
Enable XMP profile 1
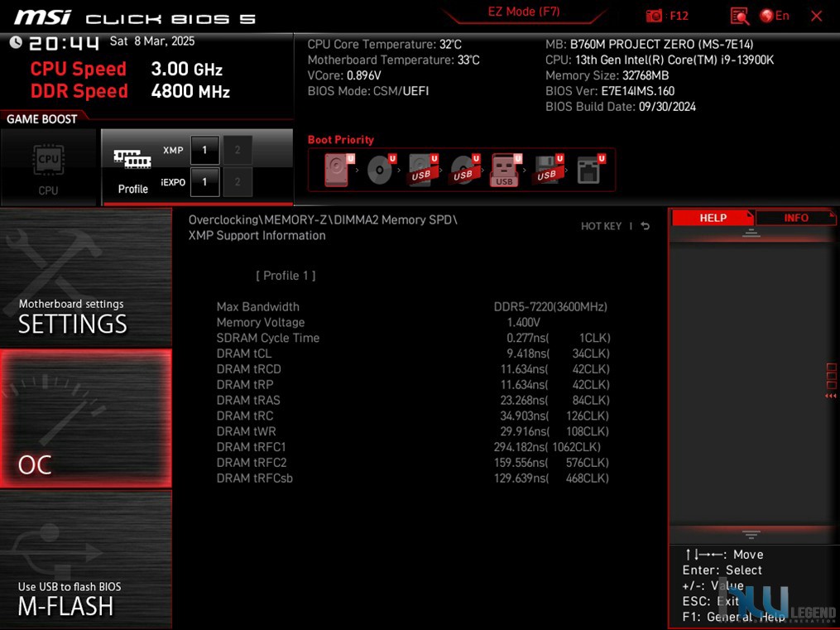(204, 150)
